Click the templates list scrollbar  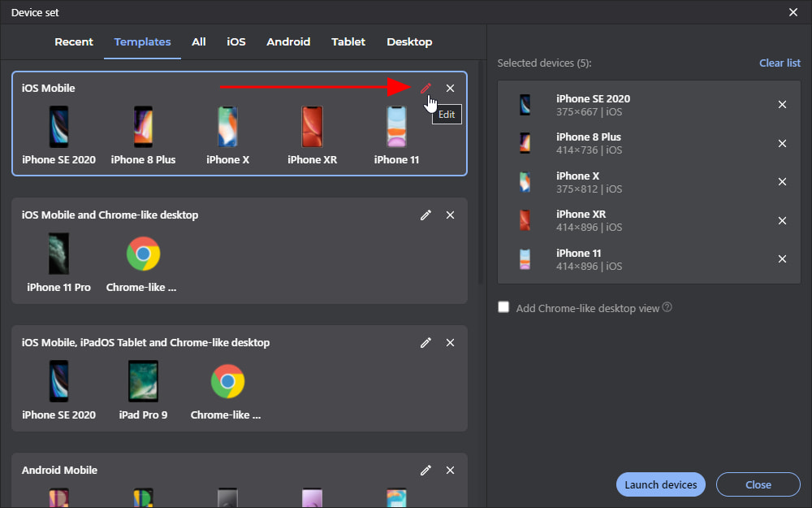click(481, 174)
